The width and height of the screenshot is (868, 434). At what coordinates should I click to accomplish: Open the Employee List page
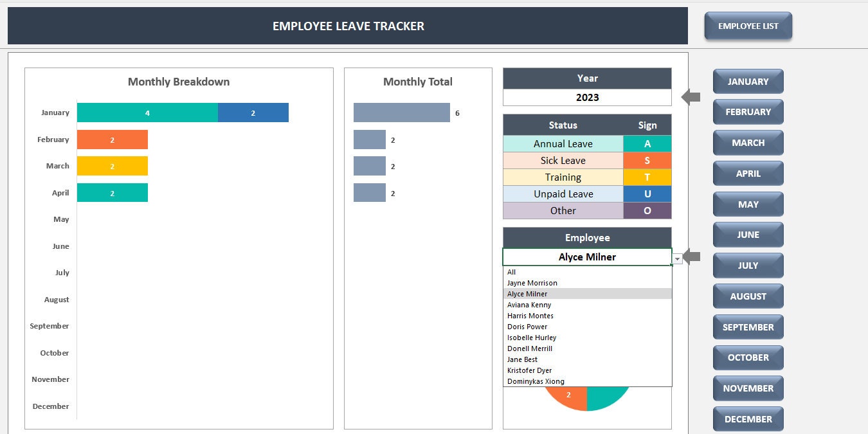[748, 26]
